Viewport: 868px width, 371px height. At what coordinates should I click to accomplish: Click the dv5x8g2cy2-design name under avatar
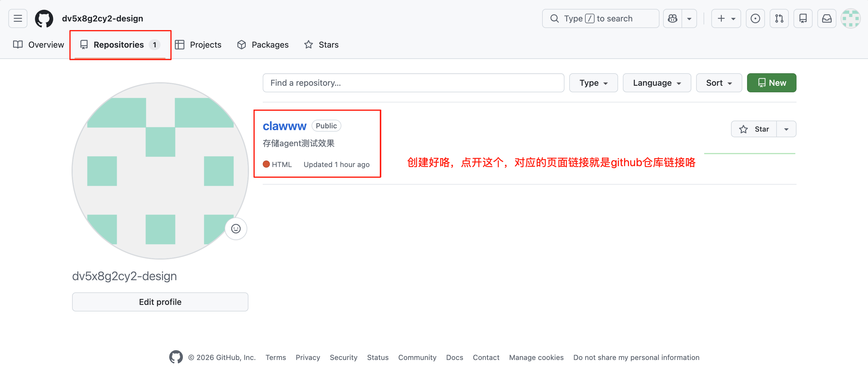click(x=124, y=276)
